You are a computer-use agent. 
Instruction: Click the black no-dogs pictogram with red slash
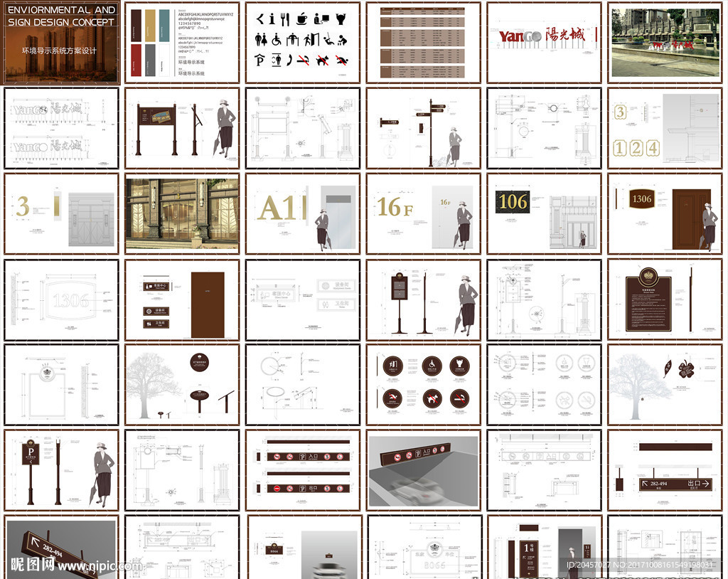coord(323,60)
